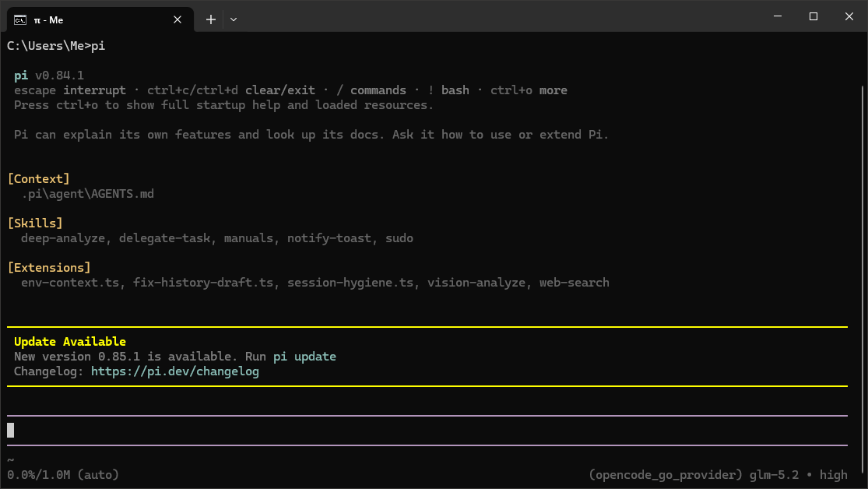
Task: Open a new terminal tab with plus icon
Action: (x=211, y=19)
